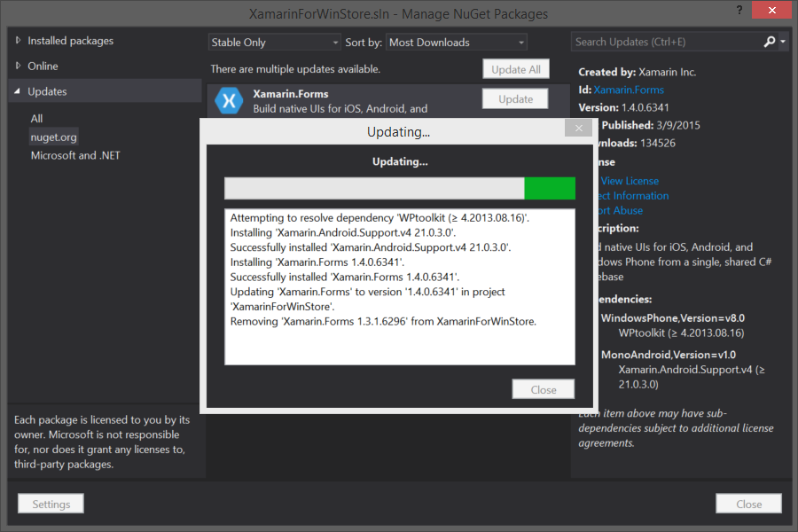Select the All updates source
The image size is (798, 532).
(x=36, y=119)
